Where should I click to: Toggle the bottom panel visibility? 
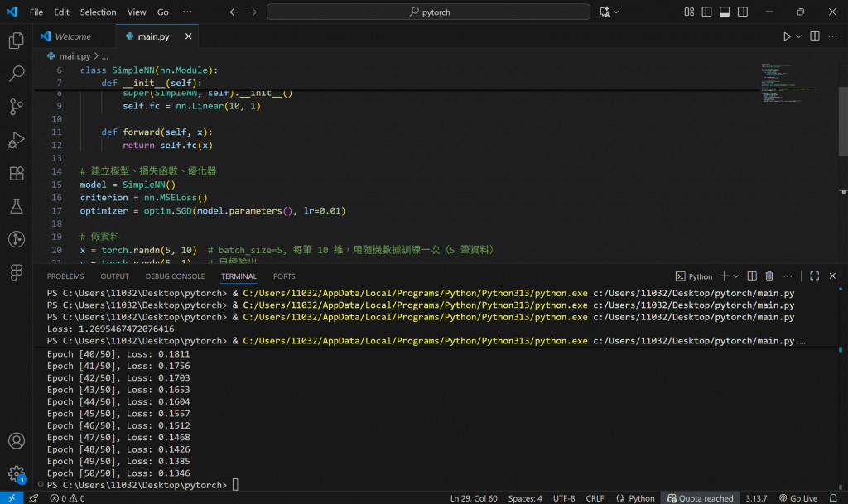725,12
